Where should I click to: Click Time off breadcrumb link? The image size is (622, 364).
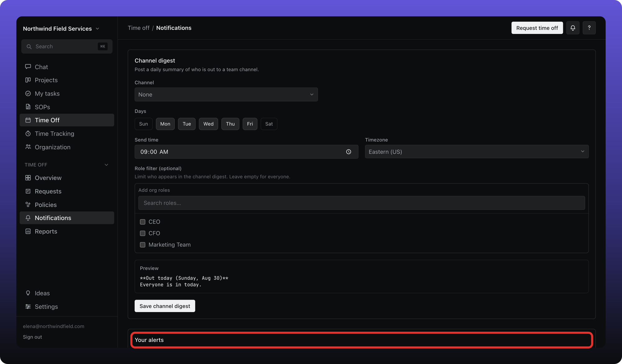139,28
